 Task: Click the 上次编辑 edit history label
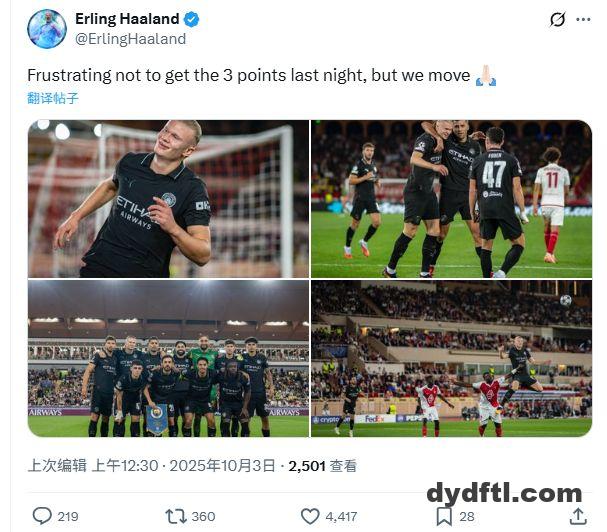pyautogui.click(x=57, y=465)
